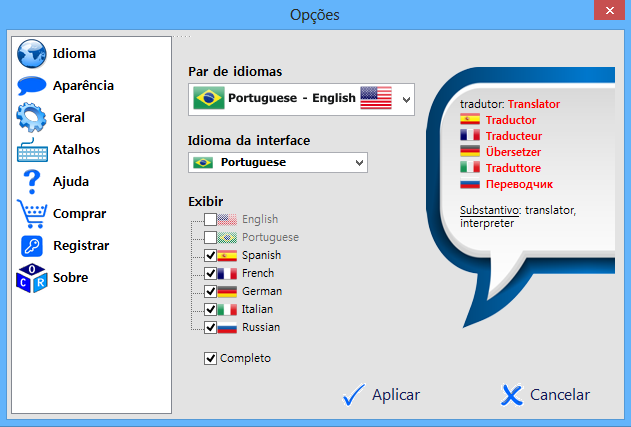Open the Sobre section label
Viewport: 631px width, 427px height.
[x=70, y=278]
